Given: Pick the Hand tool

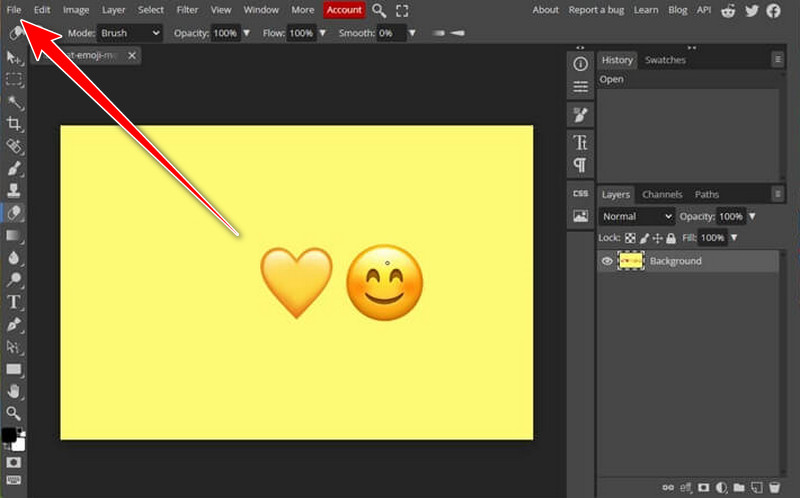Looking at the screenshot, I should tap(14, 391).
